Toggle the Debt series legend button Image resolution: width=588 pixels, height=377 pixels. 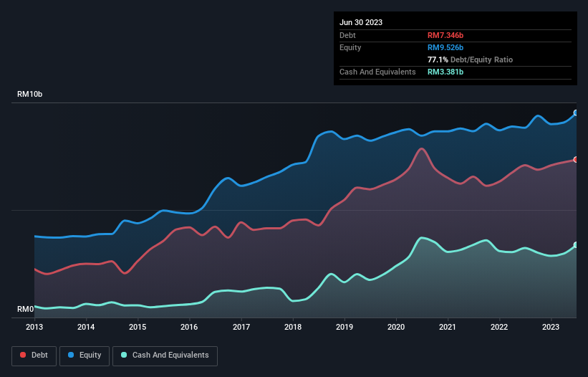(x=34, y=355)
